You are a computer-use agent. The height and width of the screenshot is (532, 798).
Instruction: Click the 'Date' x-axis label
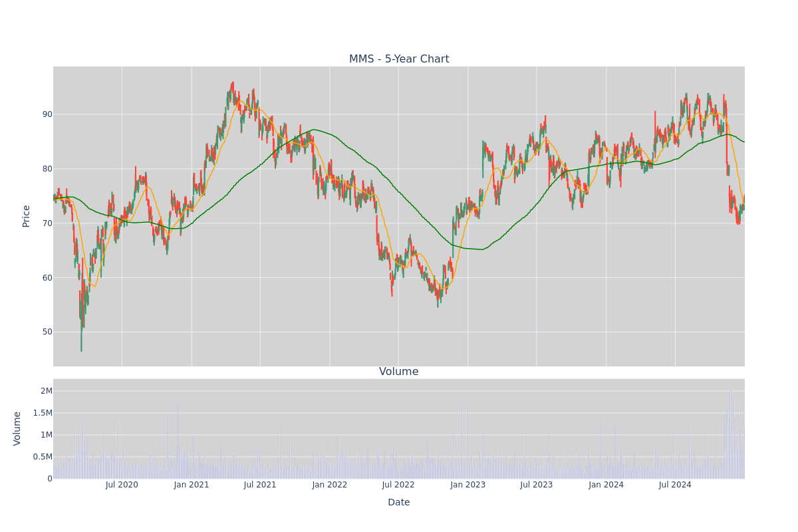399,503
